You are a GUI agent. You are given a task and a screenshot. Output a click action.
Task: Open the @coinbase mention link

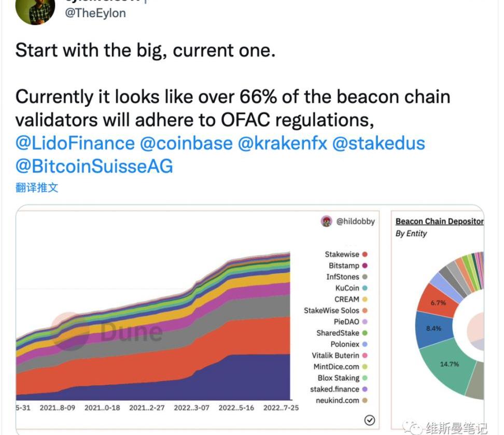click(x=186, y=143)
